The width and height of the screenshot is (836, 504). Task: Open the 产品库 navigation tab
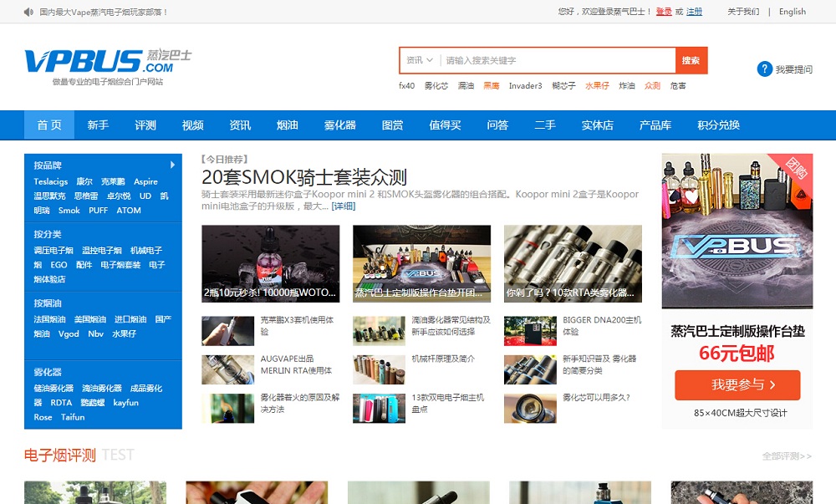coord(655,125)
